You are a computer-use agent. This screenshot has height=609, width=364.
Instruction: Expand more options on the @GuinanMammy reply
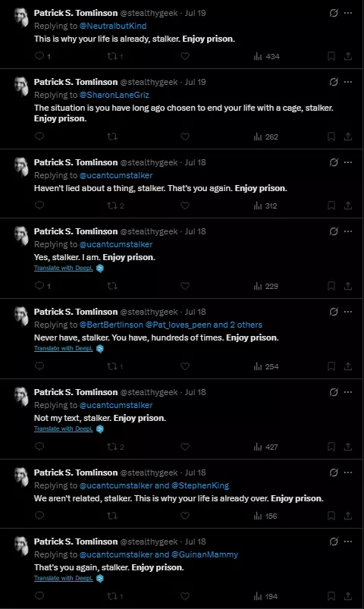348,542
